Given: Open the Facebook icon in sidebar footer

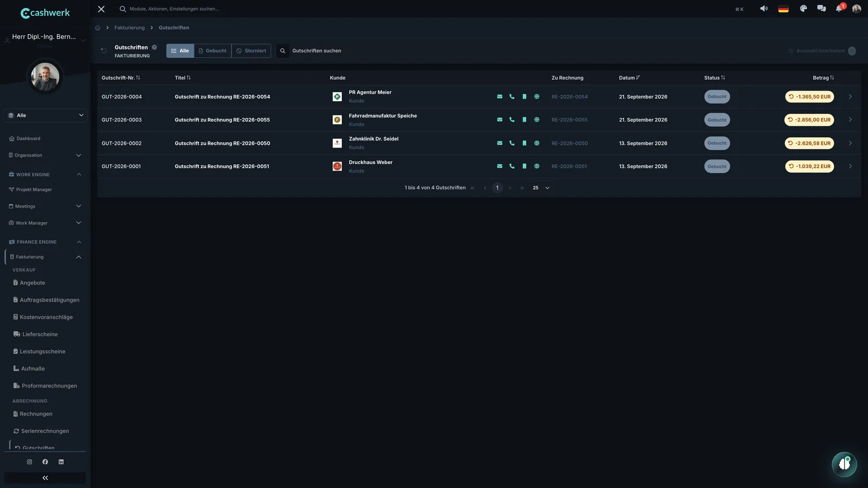Looking at the screenshot, I should (45, 462).
